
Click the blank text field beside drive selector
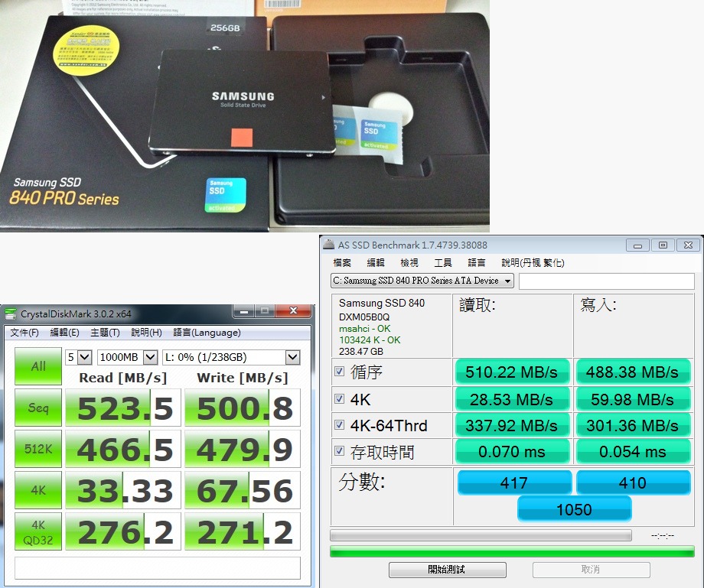point(607,281)
